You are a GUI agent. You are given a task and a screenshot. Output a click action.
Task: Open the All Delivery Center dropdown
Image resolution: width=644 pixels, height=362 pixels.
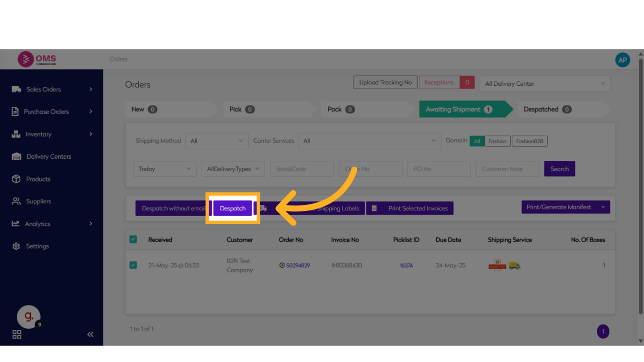point(545,84)
